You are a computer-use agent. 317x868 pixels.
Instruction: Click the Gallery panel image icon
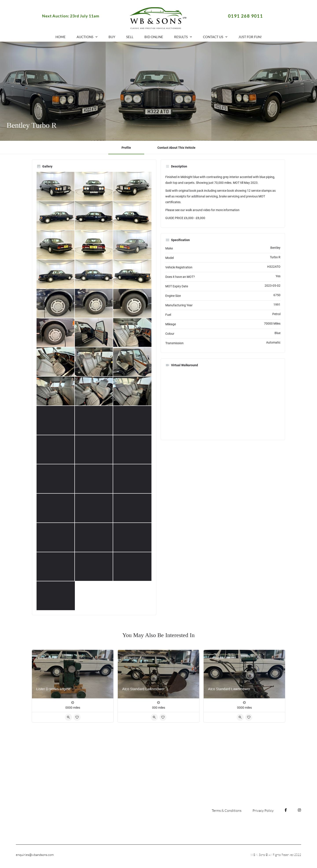[x=39, y=166]
